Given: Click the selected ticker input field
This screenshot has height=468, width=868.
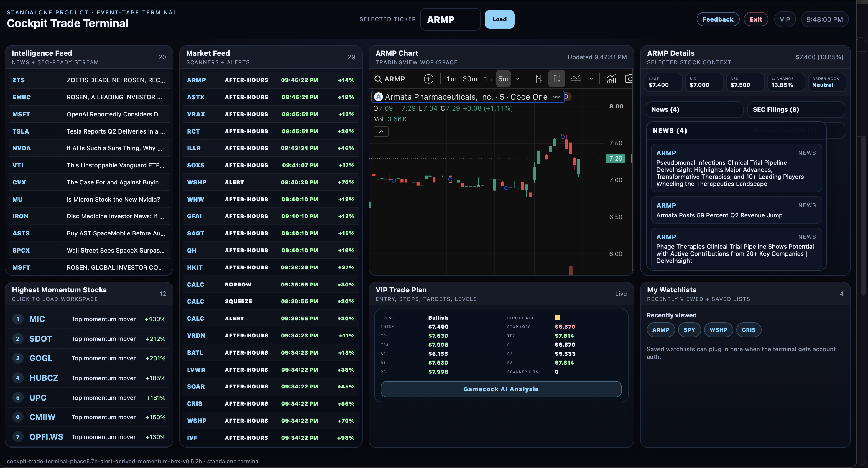Looking at the screenshot, I should pyautogui.click(x=450, y=19).
